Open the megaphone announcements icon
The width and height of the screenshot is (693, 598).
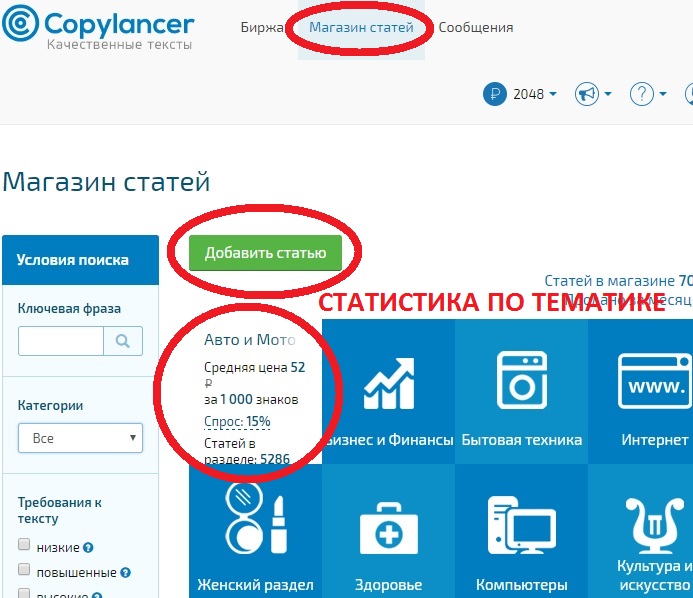point(587,94)
